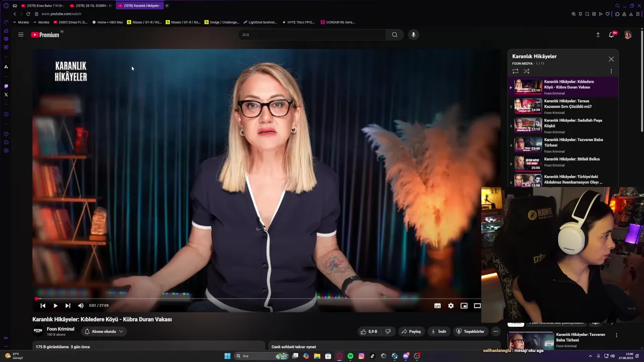Screen dimensions: 644x362
Task: Open X icon in browser sidebar
Action: [x=6, y=95]
